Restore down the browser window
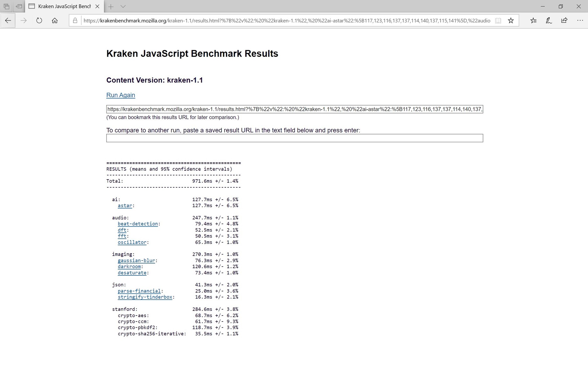 tap(561, 6)
